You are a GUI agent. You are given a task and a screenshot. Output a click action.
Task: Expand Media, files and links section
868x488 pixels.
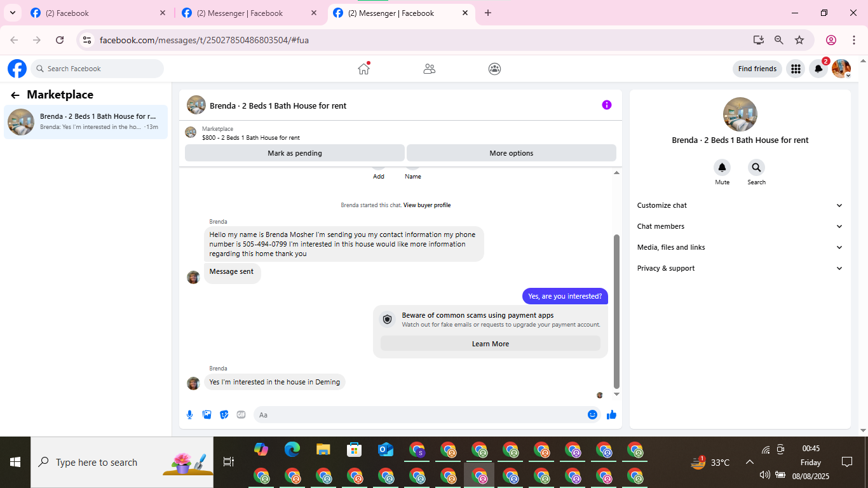tap(740, 247)
